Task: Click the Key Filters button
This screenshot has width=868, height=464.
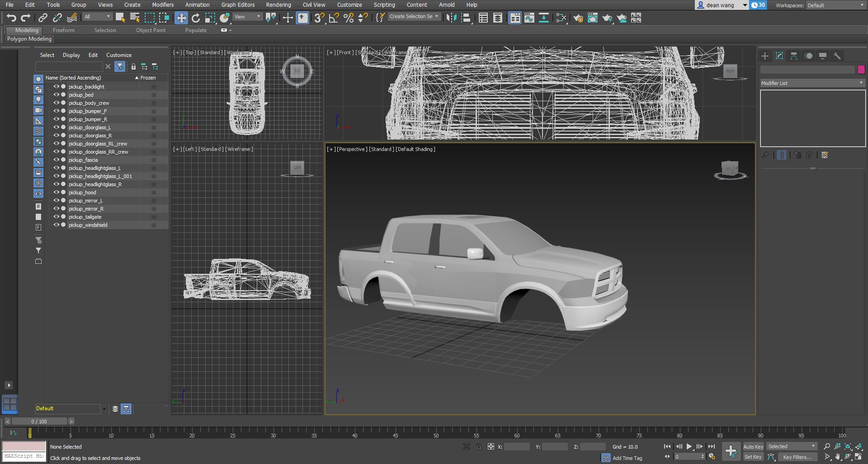Action: (797, 457)
